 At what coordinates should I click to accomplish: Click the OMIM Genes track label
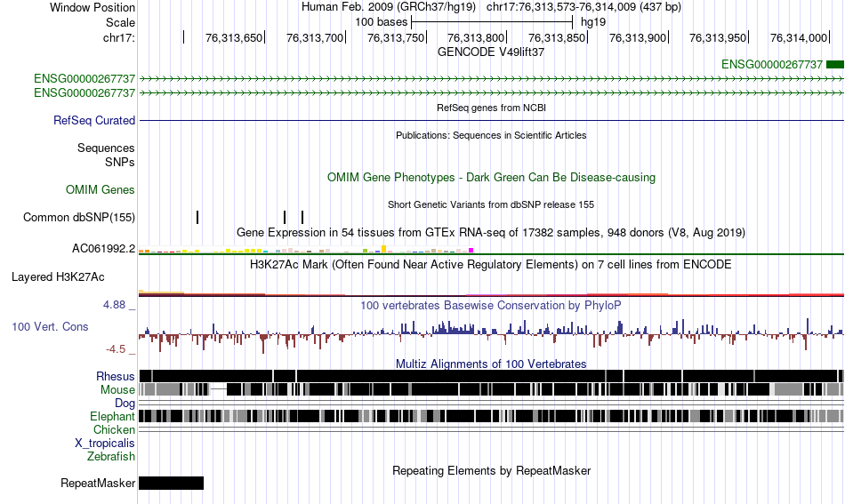[101, 189]
